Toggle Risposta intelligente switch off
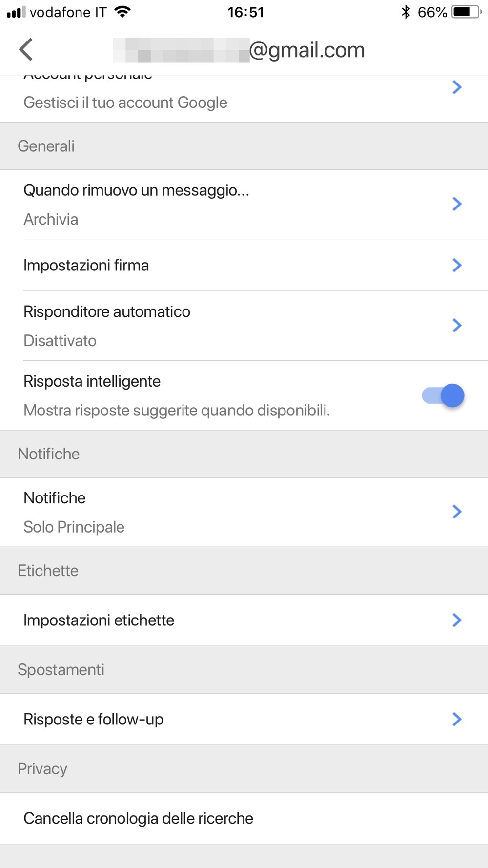 443,395
